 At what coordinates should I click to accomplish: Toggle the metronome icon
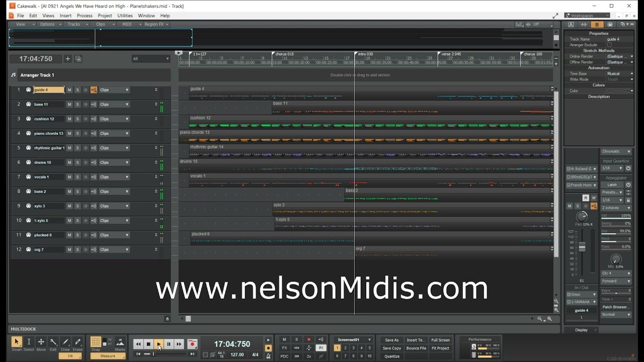(268, 355)
